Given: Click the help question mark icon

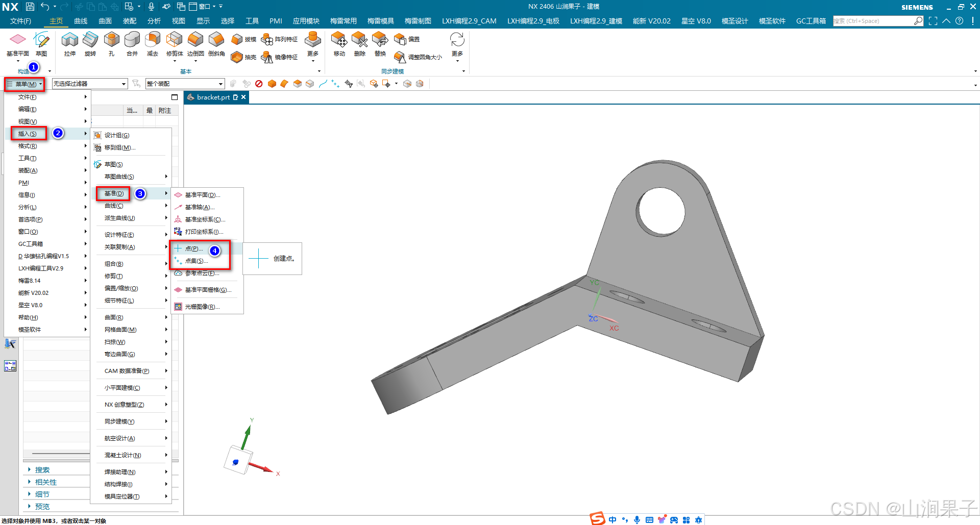Looking at the screenshot, I should pyautogui.click(x=960, y=21).
